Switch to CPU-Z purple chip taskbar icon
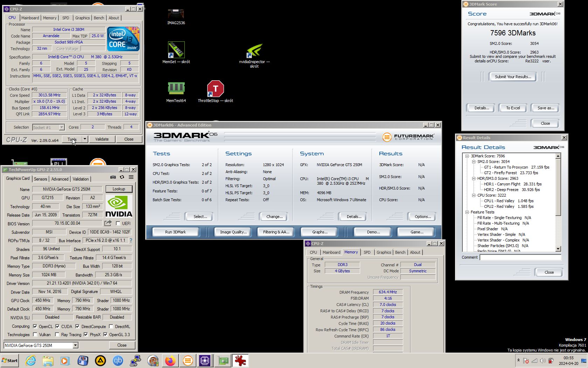Image resolution: width=588 pixels, height=368 pixels. point(205,360)
